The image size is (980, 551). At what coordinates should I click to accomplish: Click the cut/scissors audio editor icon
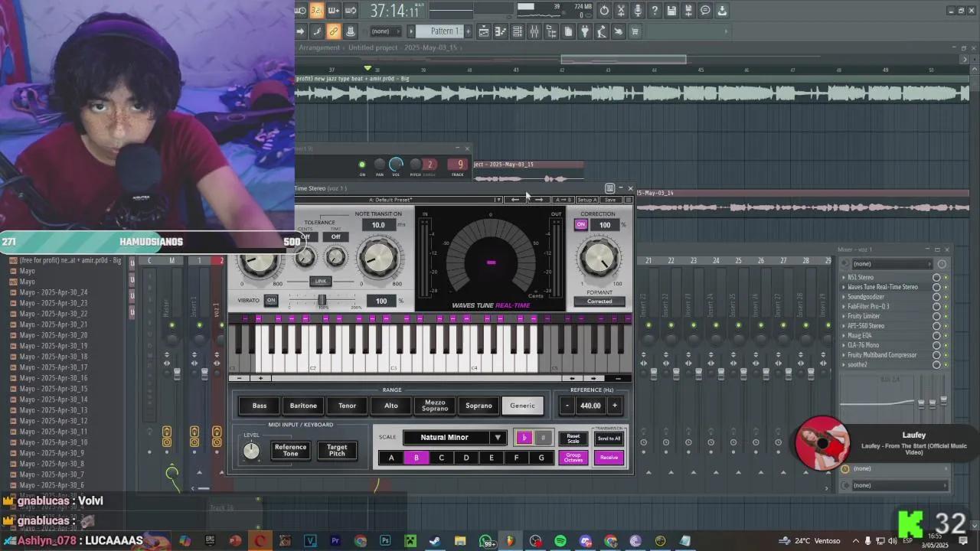(x=620, y=11)
